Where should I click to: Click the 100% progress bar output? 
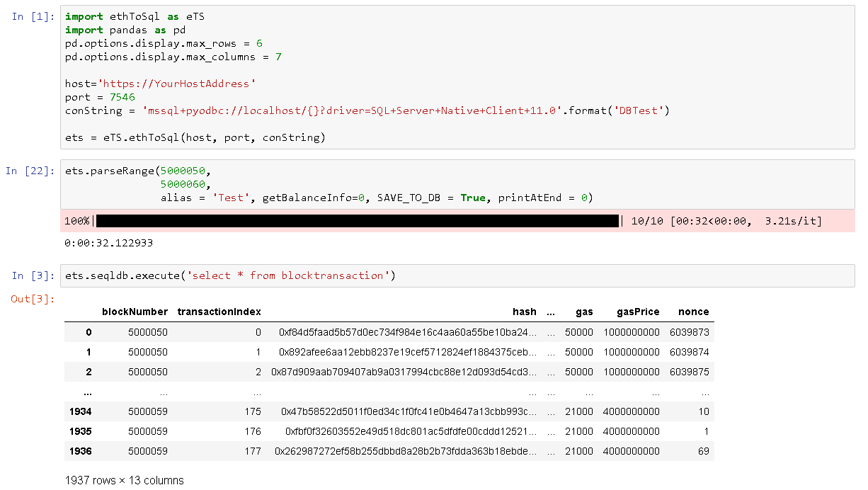457,221
